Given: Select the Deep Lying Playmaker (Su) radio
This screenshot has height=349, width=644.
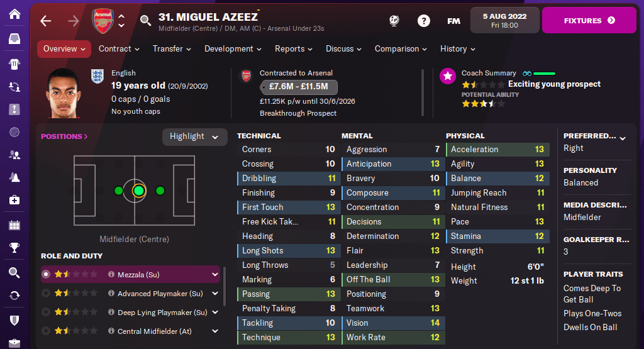Looking at the screenshot, I should (x=46, y=312).
